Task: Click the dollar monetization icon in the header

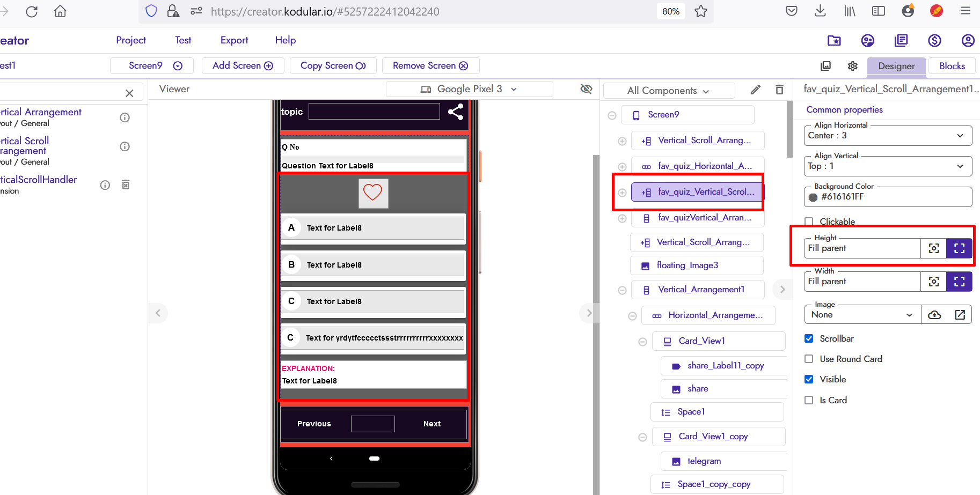Action: pyautogui.click(x=934, y=41)
